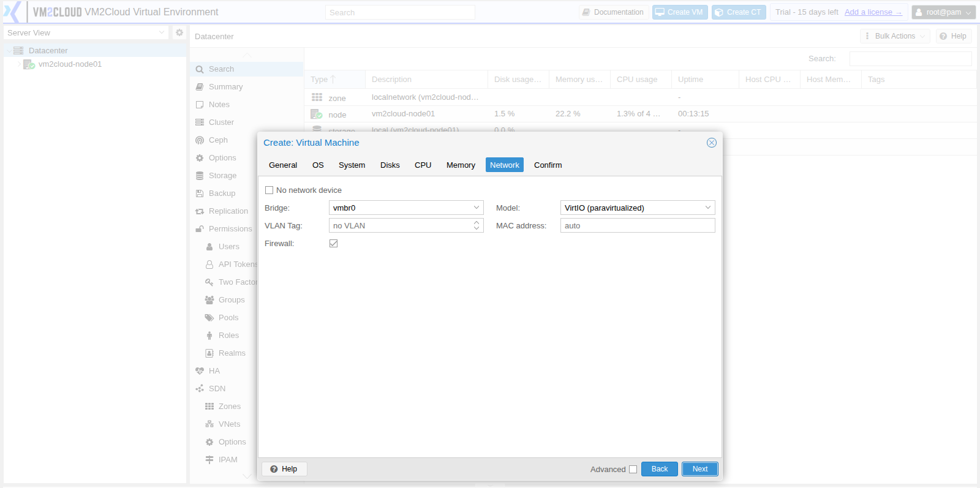The width and height of the screenshot is (980, 488).
Task: Click the Notes sticky icon
Action: pos(200,105)
